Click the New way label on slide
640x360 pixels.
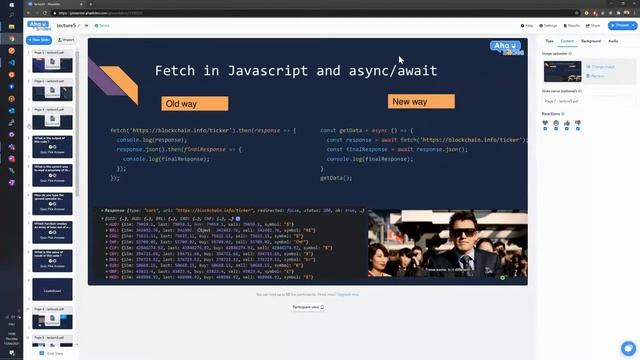tap(421, 102)
